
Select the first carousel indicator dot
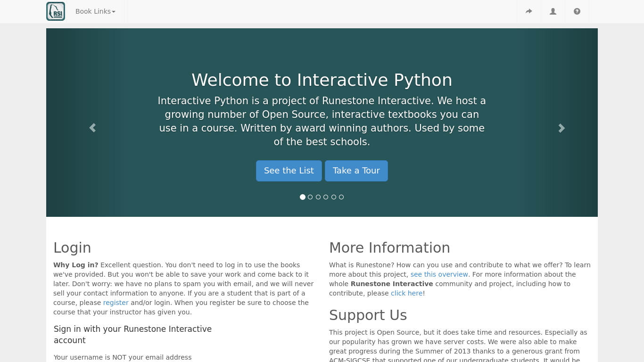coord(303,197)
